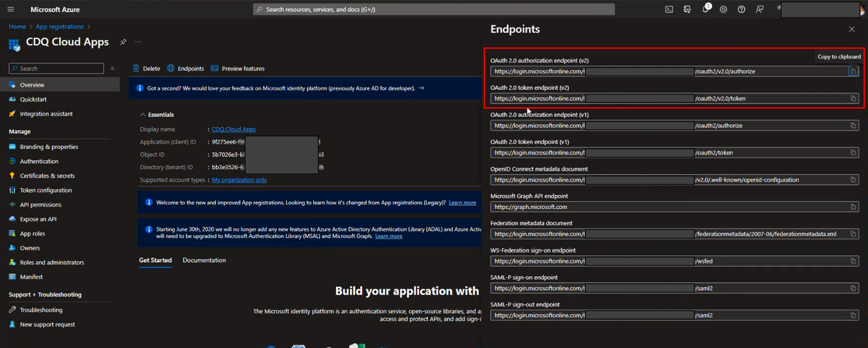Collapse the left sidebar menu
868x348 pixels.
(x=112, y=68)
